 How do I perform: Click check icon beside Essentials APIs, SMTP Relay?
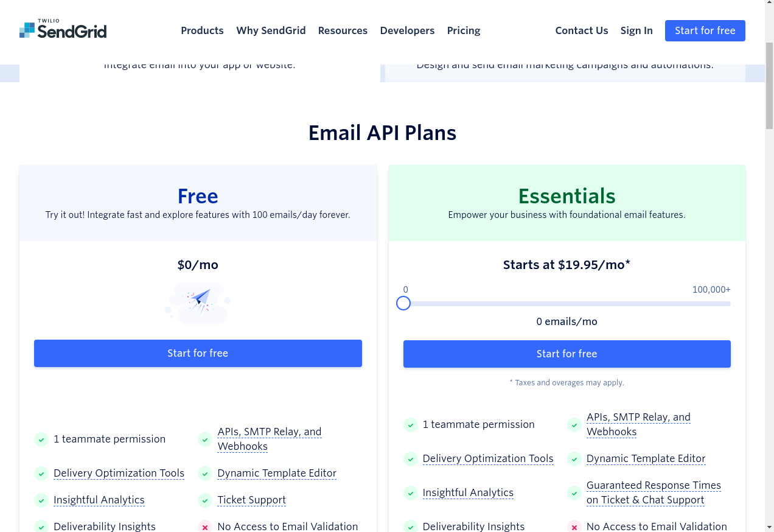[574, 425]
